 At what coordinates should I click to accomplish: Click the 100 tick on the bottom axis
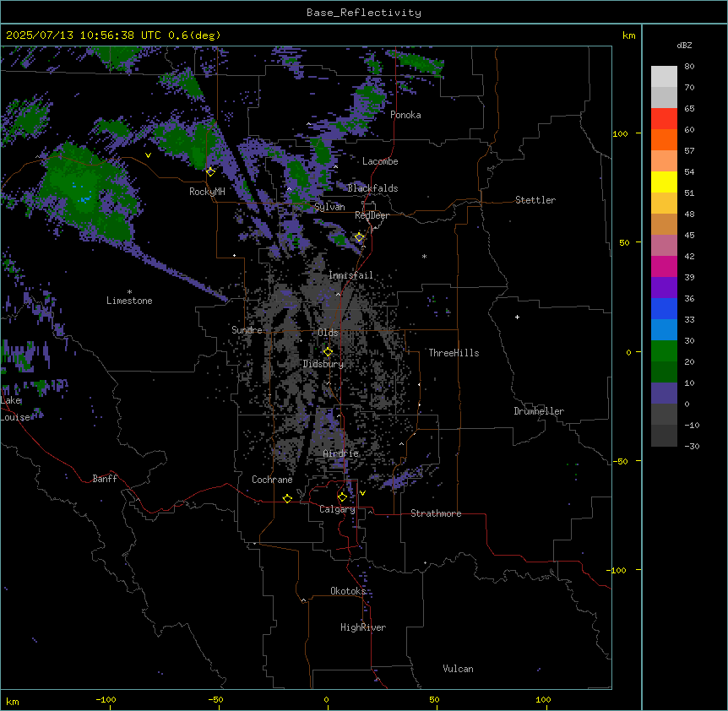pos(543,699)
